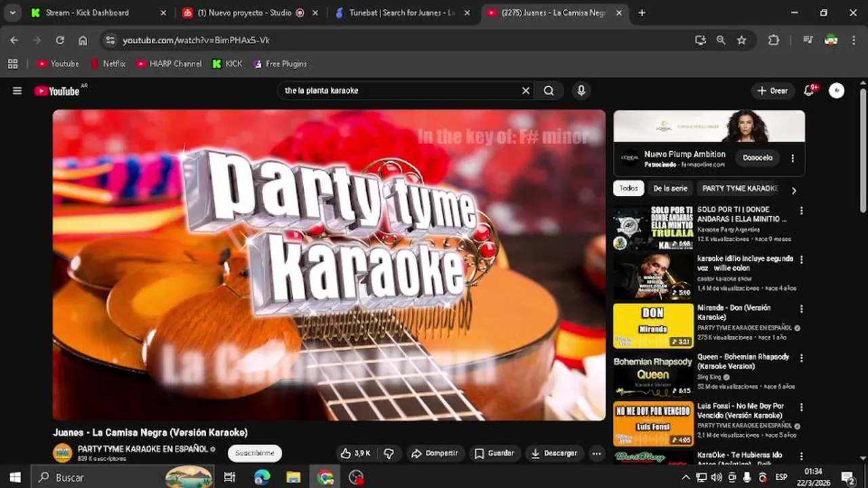Click the YouTube search input field
This screenshot has width=868, height=488.
[400, 91]
